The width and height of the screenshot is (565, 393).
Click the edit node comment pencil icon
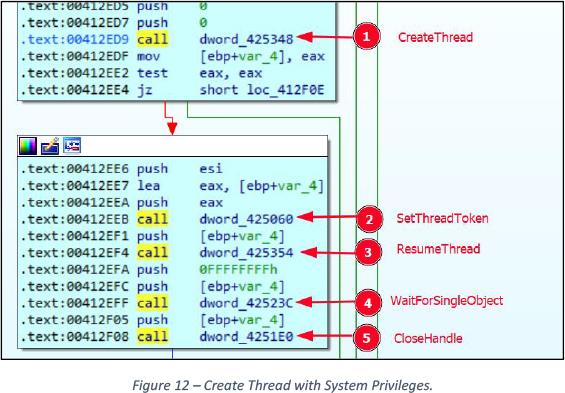click(50, 146)
